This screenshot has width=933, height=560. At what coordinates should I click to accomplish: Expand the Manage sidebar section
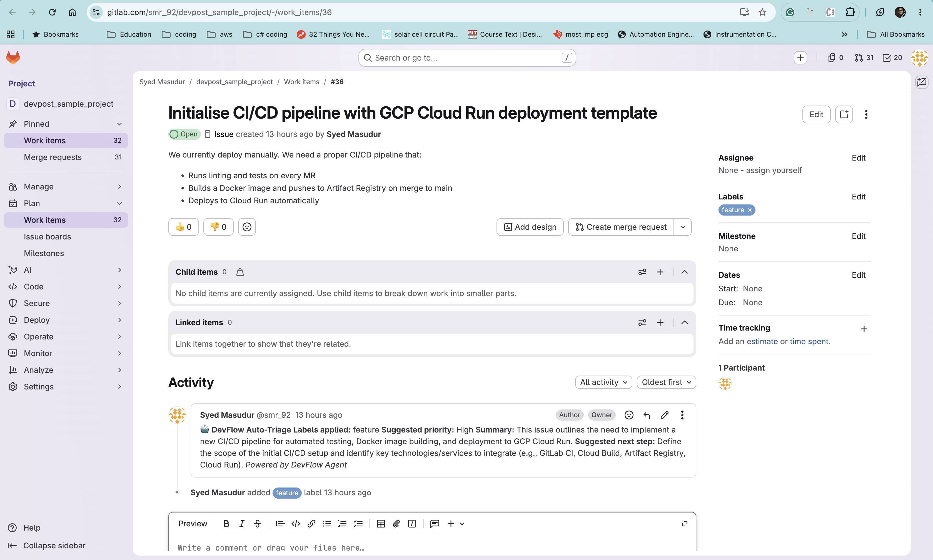click(x=66, y=187)
